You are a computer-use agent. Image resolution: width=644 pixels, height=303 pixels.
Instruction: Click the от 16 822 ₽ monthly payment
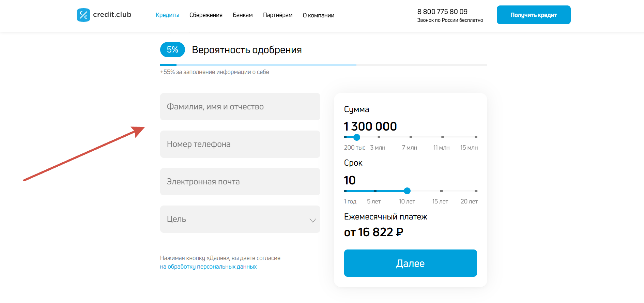point(374,232)
